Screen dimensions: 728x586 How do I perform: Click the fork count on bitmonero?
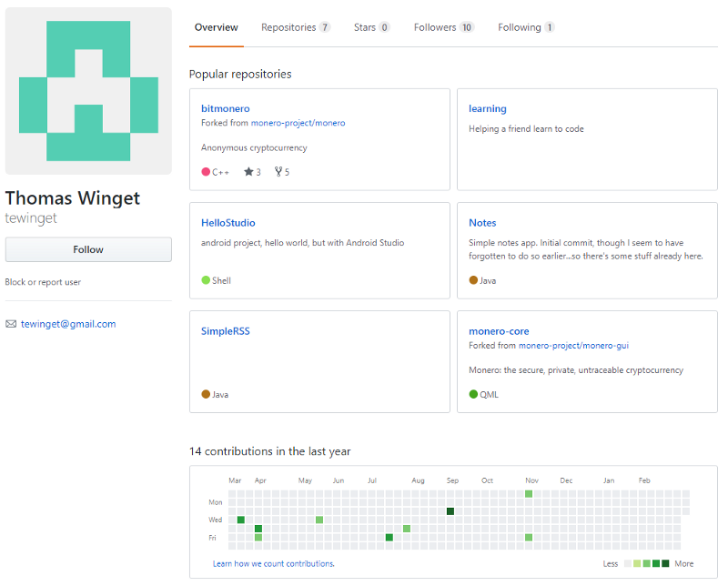[282, 172]
